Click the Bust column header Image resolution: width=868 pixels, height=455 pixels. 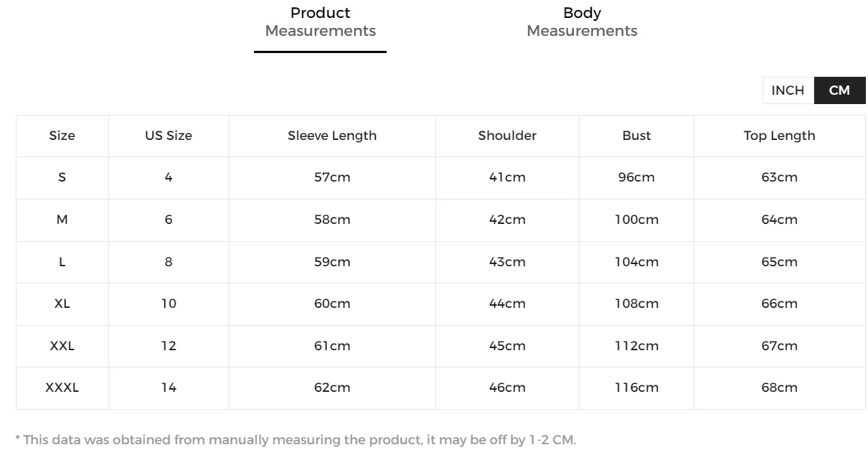[636, 136]
